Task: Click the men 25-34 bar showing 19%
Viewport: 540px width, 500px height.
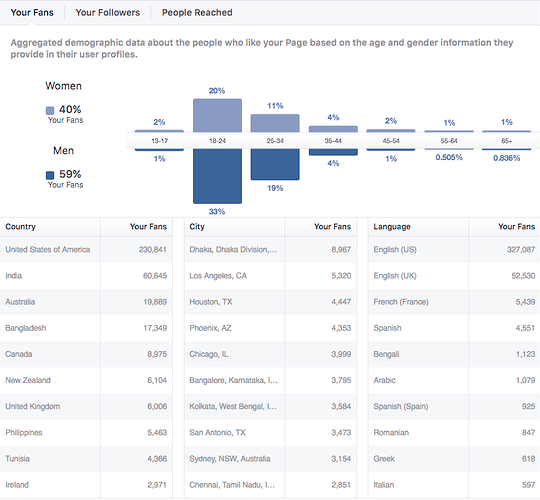Action: click(275, 164)
